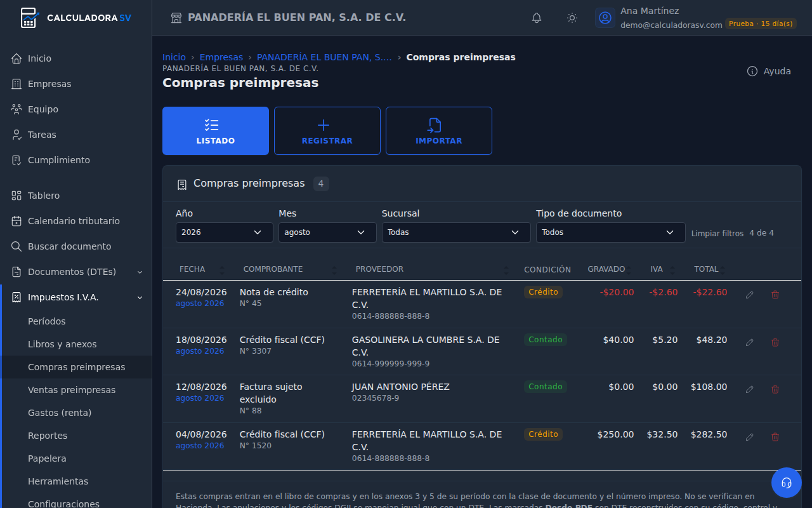Delete the Factura sujeto excluido N° 88 row
This screenshot has width=812, height=508.
pyautogui.click(x=775, y=389)
